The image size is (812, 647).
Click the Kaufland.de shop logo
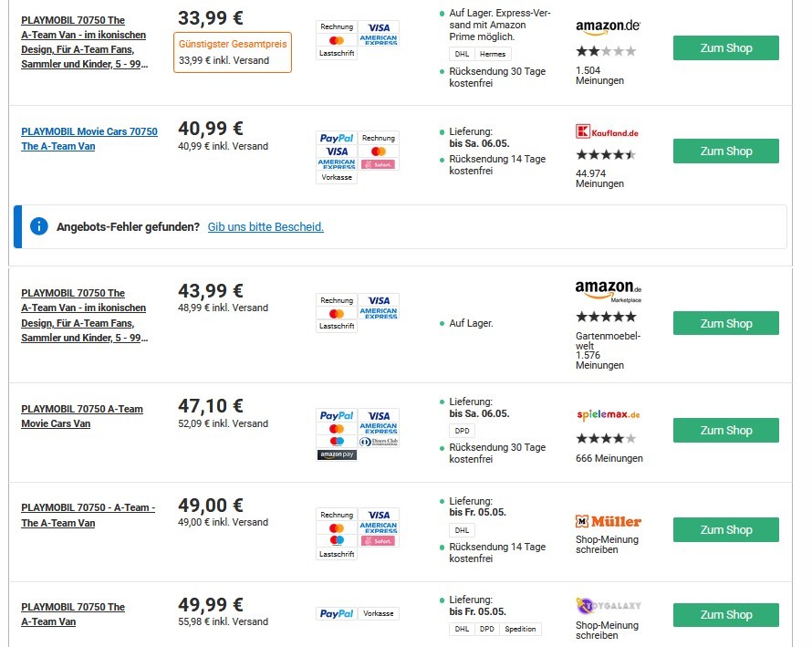tap(607, 132)
